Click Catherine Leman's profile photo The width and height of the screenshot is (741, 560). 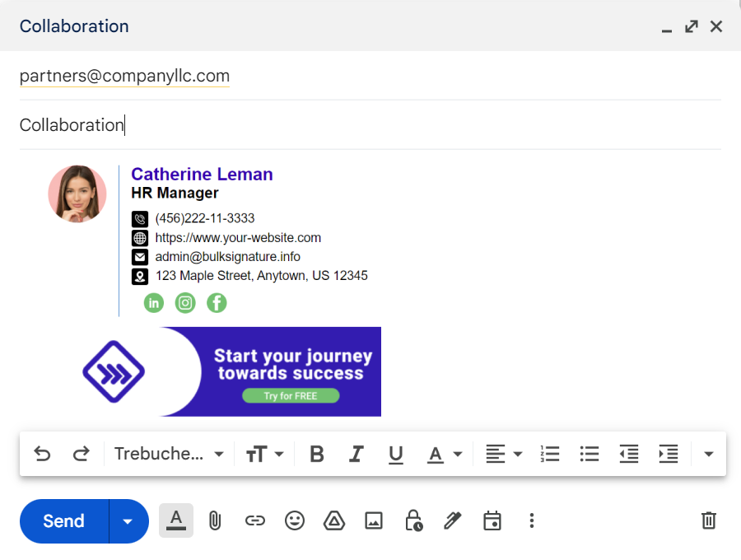(77, 194)
